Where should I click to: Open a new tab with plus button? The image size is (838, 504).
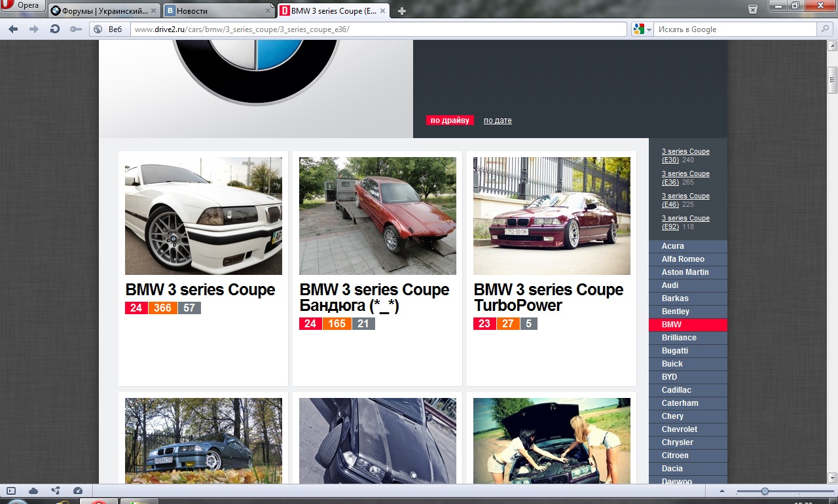tap(402, 11)
